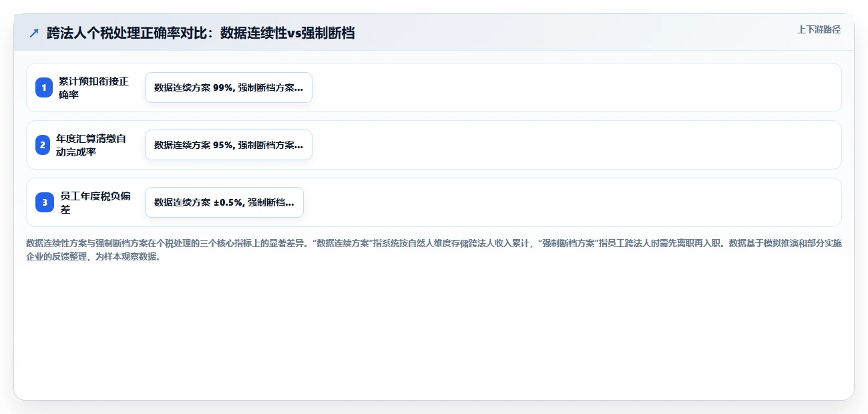Screen dimensions: 868x414
Task: Open the 数据连续方案 ±0.5% value box
Action: 224,202
